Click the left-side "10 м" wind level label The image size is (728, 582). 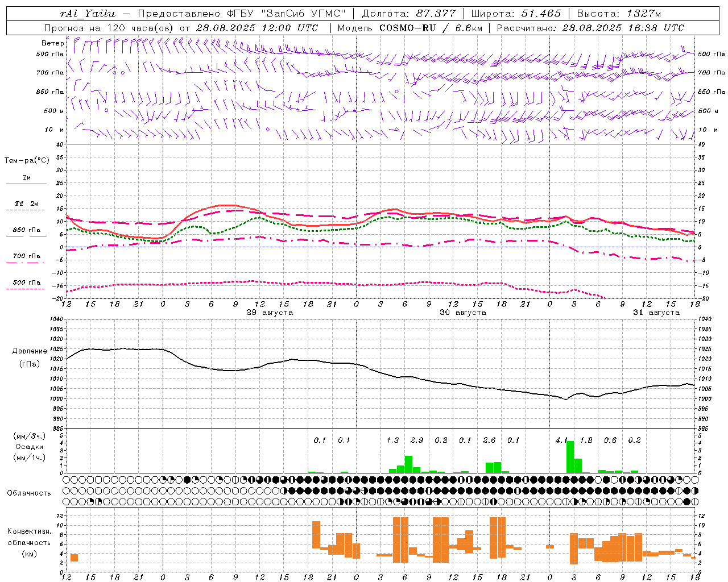tap(54, 130)
